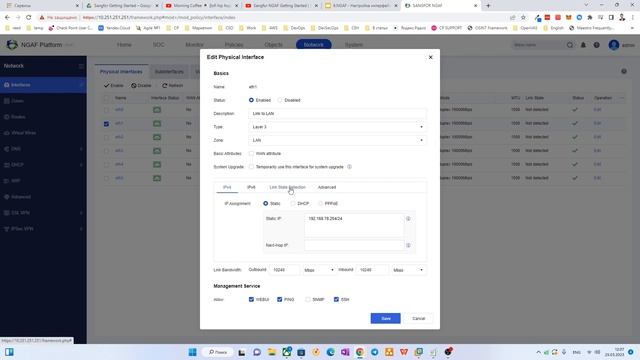Open notifications bell in NGAF header
The width and height of the screenshot is (640, 360).
pos(583,45)
